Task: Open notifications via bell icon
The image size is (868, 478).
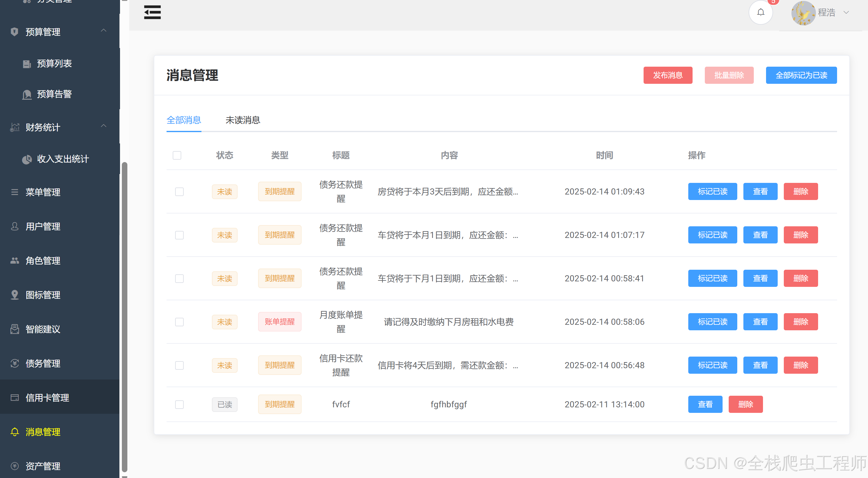Action: pyautogui.click(x=761, y=13)
